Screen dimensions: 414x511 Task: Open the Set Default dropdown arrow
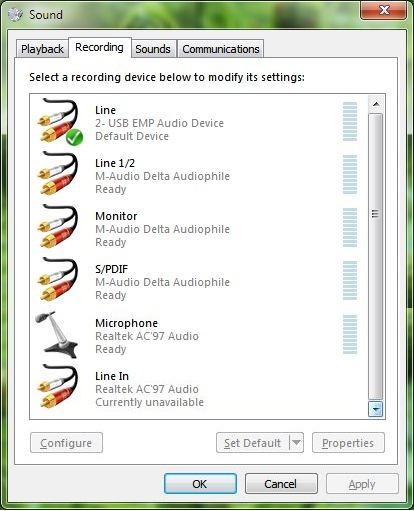click(x=296, y=443)
